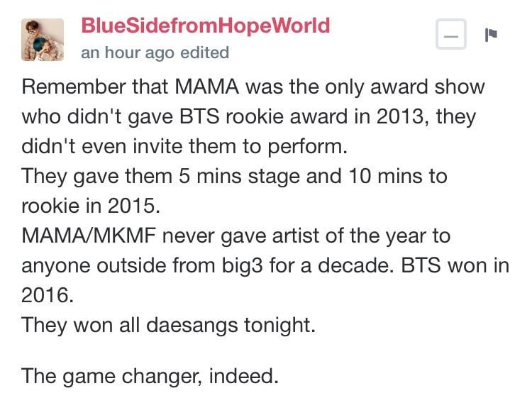Click the words 'BTS won in'
This screenshot has height=398, width=532.
455,265
